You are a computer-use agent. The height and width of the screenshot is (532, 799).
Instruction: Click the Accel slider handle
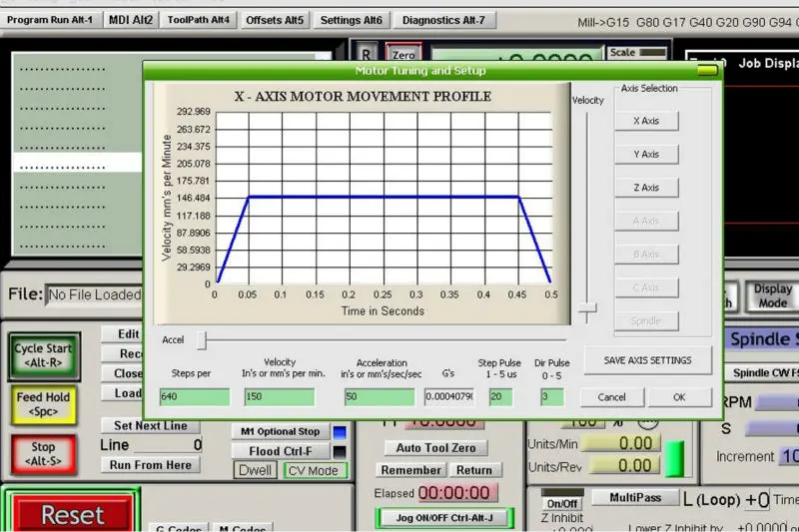pos(202,340)
